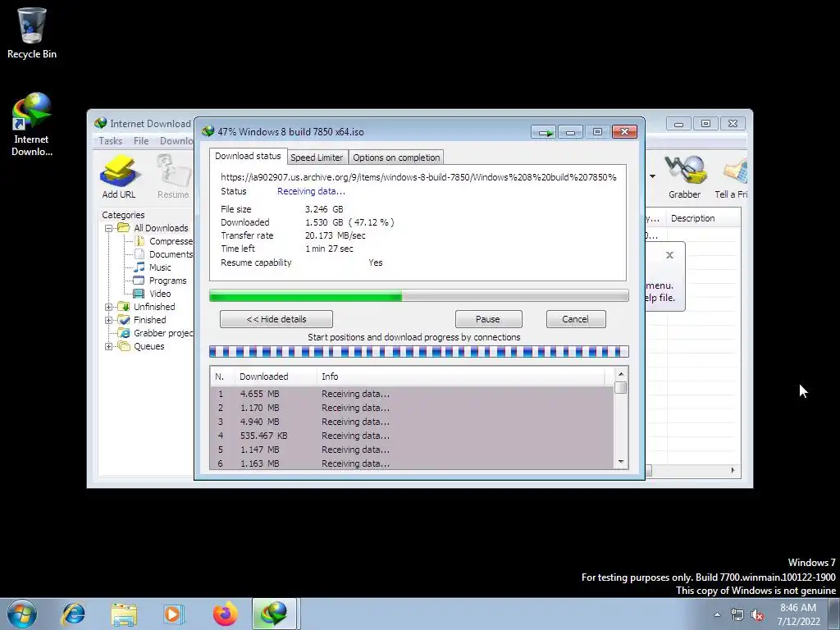Minimize the download progress dialog
This screenshot has height=630, width=840.
tap(571, 132)
